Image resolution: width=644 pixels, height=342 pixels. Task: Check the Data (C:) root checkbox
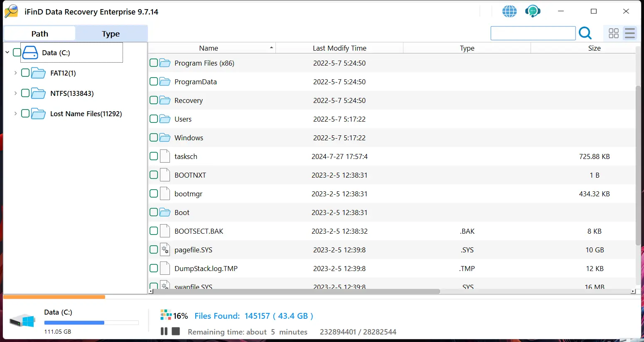[x=17, y=52]
